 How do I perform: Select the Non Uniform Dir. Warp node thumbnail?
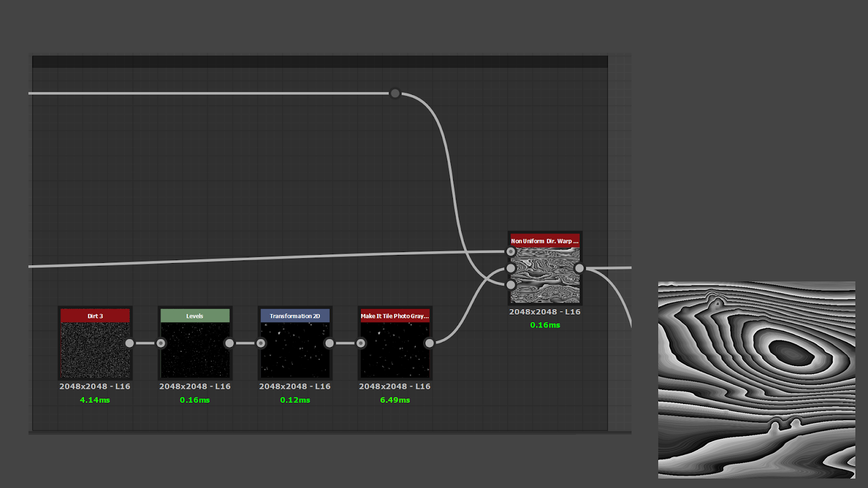[x=545, y=275]
